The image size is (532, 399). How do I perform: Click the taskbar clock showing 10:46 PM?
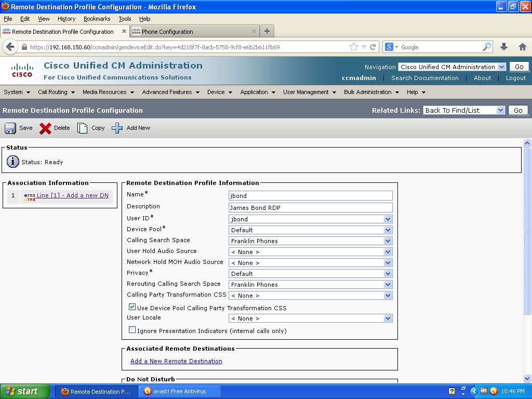[x=513, y=391]
